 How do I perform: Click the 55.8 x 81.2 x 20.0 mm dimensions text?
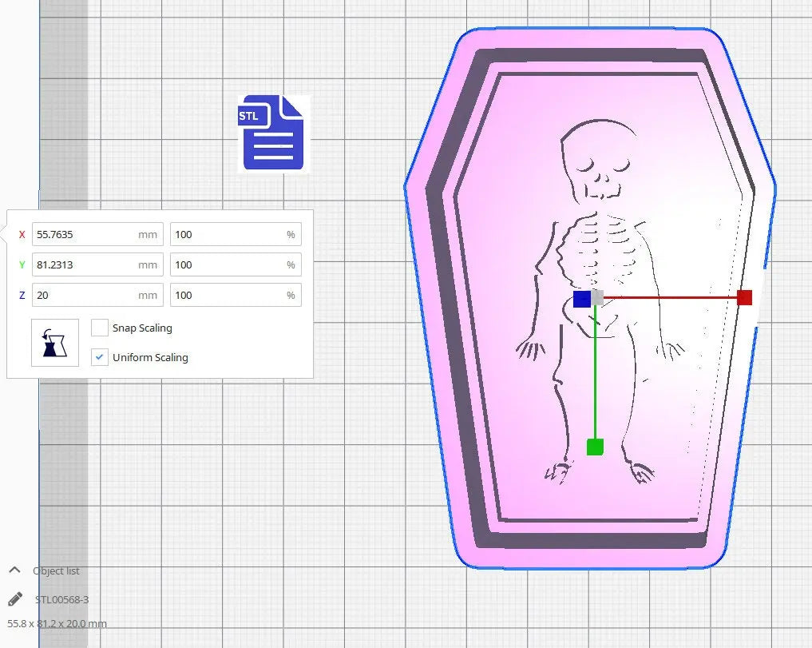(x=57, y=623)
